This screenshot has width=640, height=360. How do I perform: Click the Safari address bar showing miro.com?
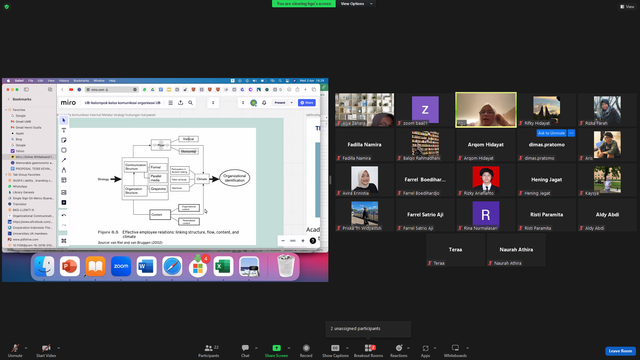click(111, 89)
